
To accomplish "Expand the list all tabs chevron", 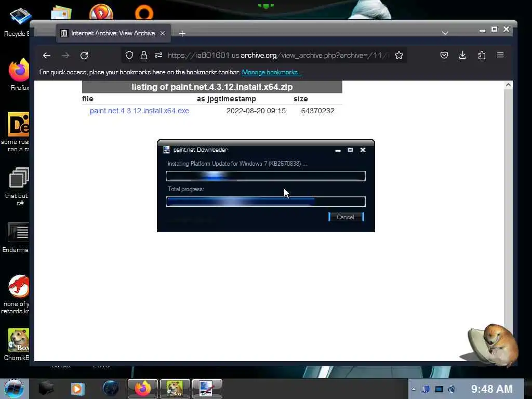I will [445, 33].
